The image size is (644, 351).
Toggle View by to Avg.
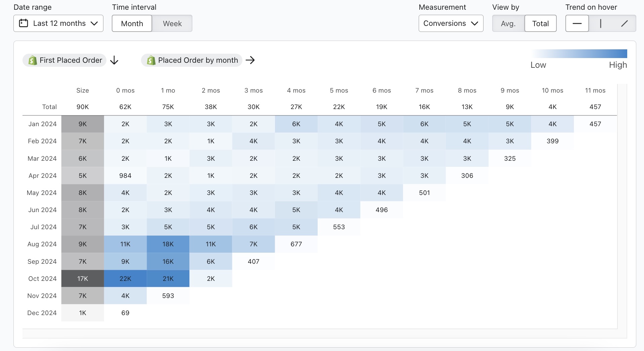508,23
